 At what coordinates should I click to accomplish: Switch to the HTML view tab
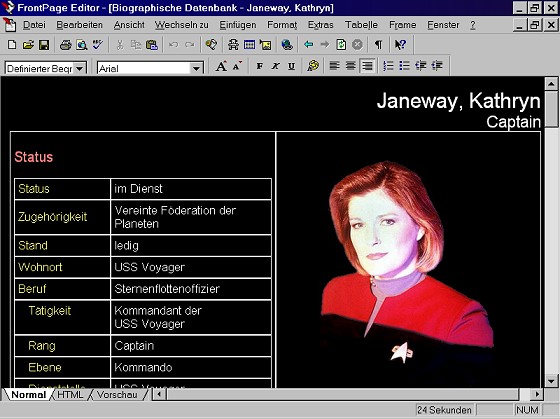click(70, 395)
